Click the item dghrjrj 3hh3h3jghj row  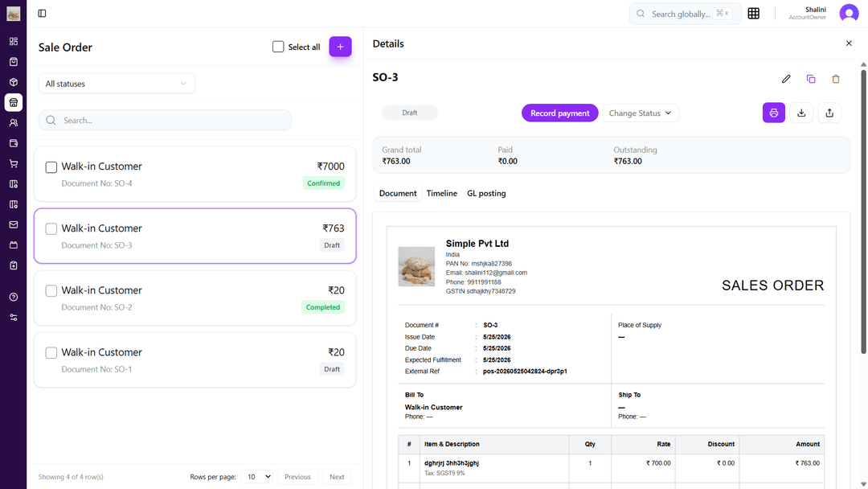pos(611,469)
